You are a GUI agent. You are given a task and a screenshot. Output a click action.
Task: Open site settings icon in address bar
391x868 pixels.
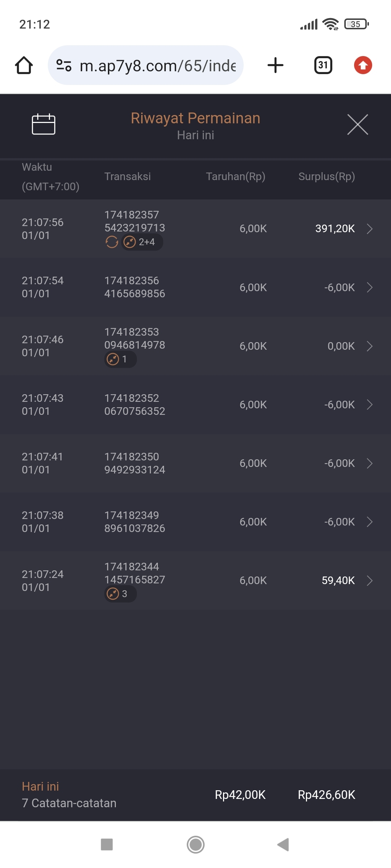64,65
